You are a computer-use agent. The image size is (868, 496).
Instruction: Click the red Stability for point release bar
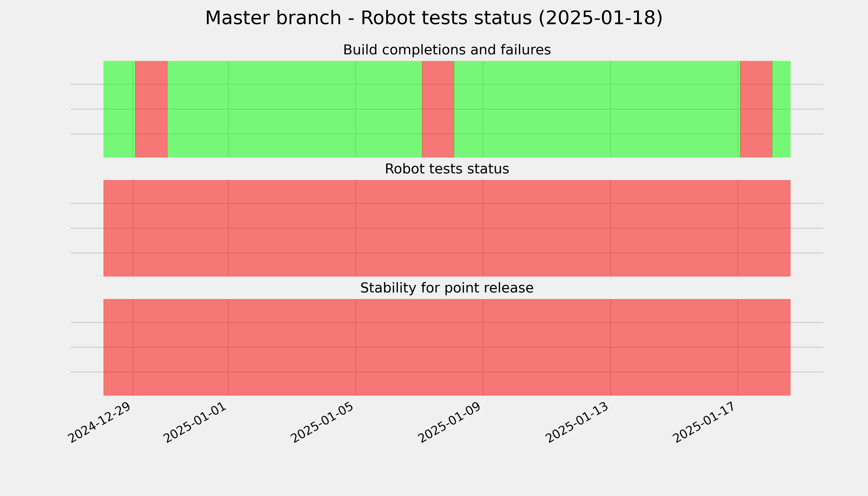click(x=447, y=347)
